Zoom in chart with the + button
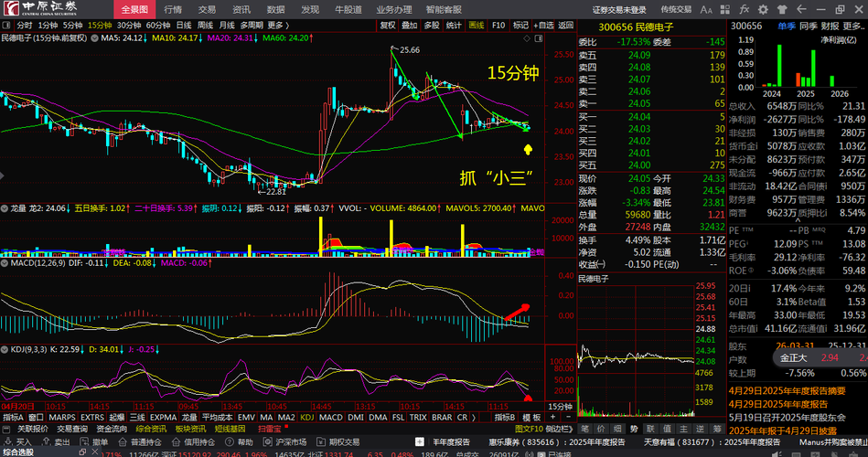Screen dimensions: 868x457 pos(552,417)
